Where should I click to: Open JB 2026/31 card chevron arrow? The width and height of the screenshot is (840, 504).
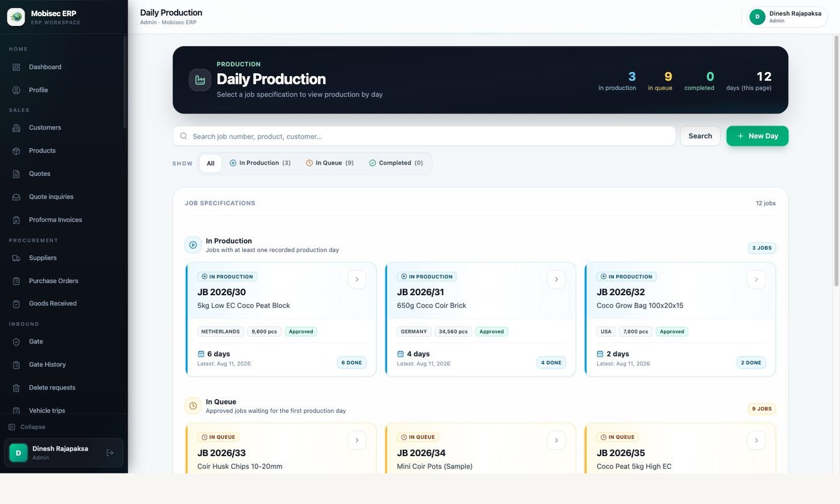(x=556, y=280)
